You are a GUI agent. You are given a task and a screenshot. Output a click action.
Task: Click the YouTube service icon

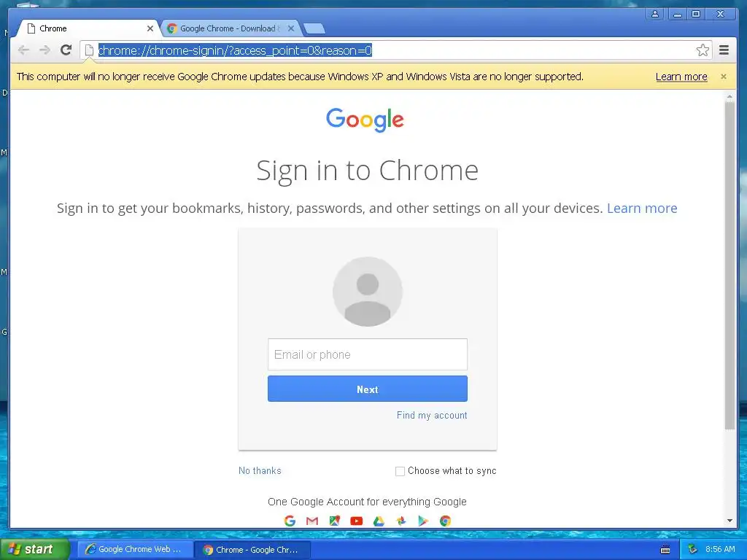tap(356, 521)
